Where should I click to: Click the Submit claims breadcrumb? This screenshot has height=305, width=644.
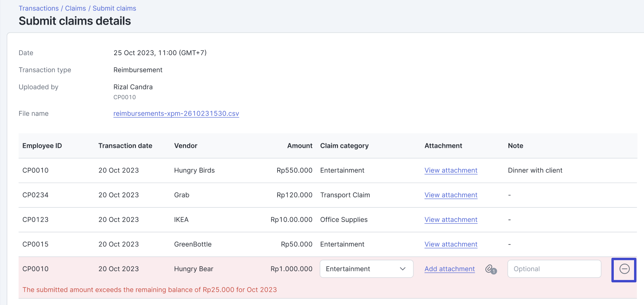pyautogui.click(x=114, y=8)
